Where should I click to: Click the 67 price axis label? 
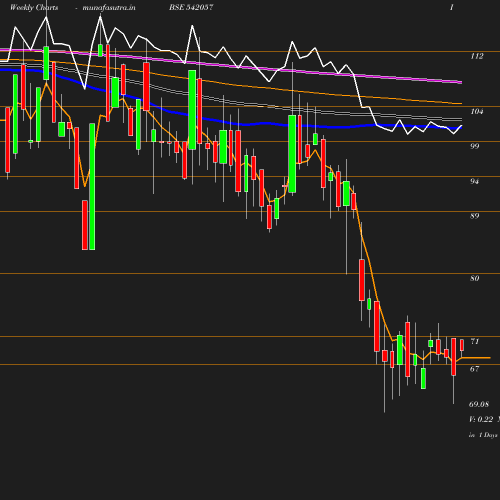(x=475, y=369)
